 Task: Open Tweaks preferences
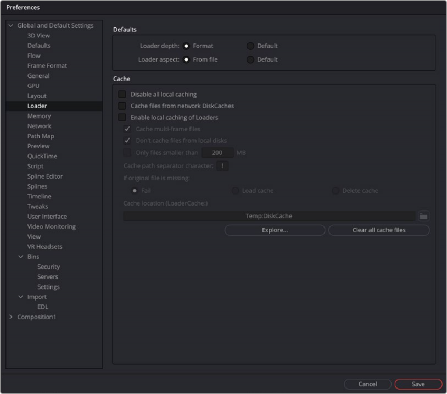(38, 206)
